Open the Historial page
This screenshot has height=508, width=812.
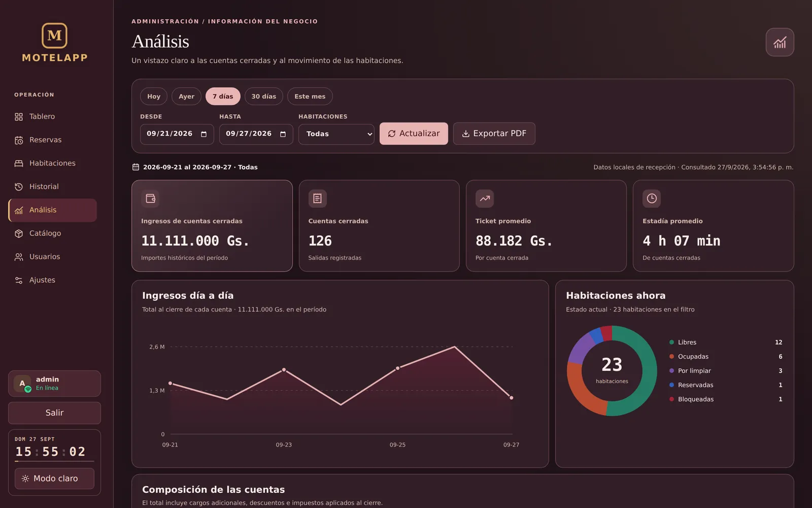click(x=52, y=187)
